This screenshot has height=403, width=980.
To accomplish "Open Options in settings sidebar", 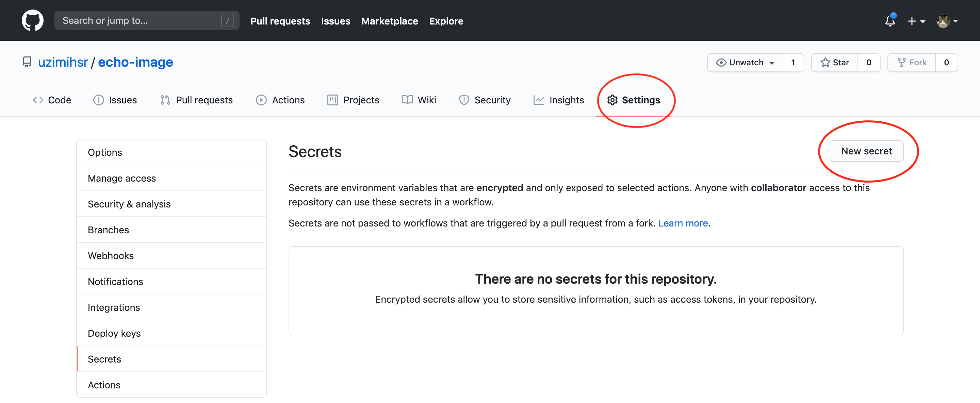I will click(171, 152).
